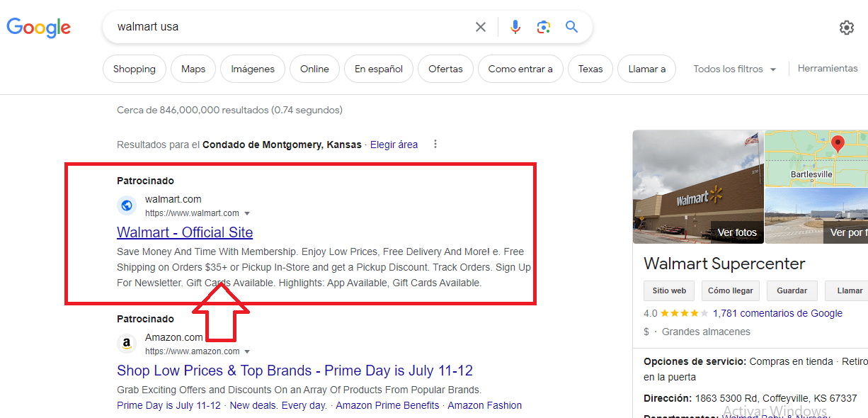This screenshot has height=418, width=868.
Task: Expand the arrow beside amazon.com URL
Action: [x=247, y=351]
